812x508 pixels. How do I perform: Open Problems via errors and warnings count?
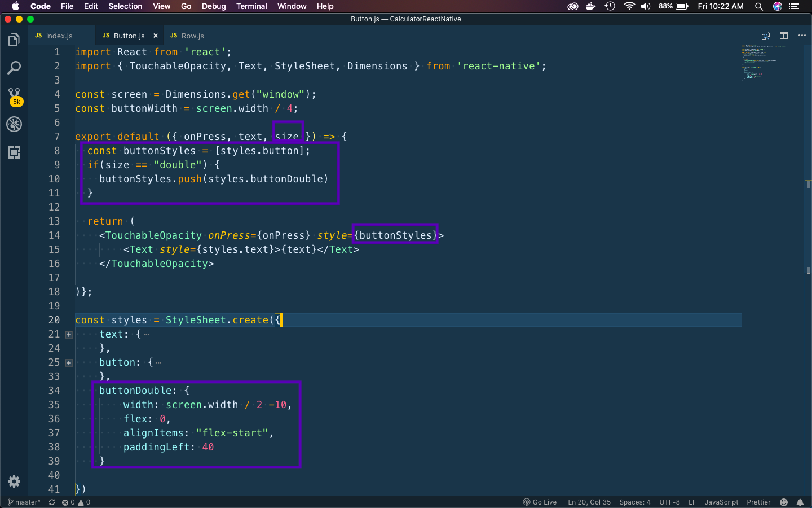(x=76, y=502)
